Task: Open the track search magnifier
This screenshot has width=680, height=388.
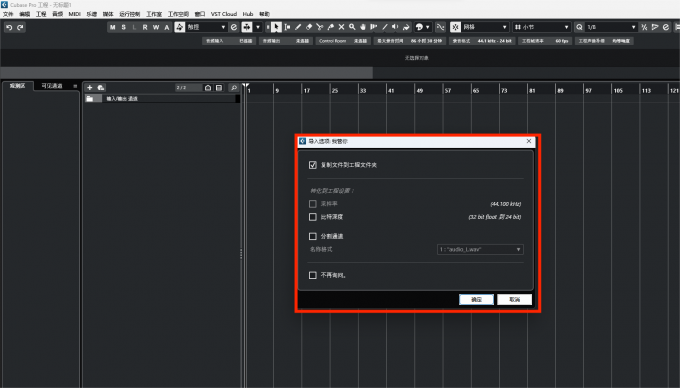Action: click(x=234, y=88)
